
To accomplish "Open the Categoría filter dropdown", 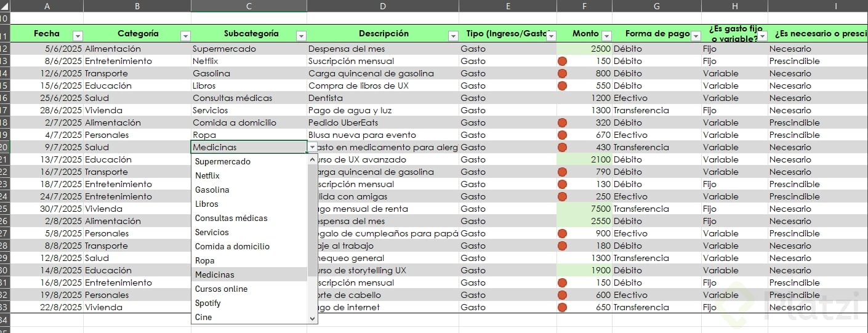I will coord(185,36).
